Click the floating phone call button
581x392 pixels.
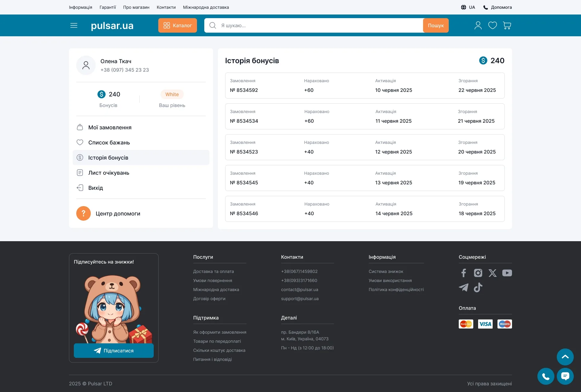(546, 376)
